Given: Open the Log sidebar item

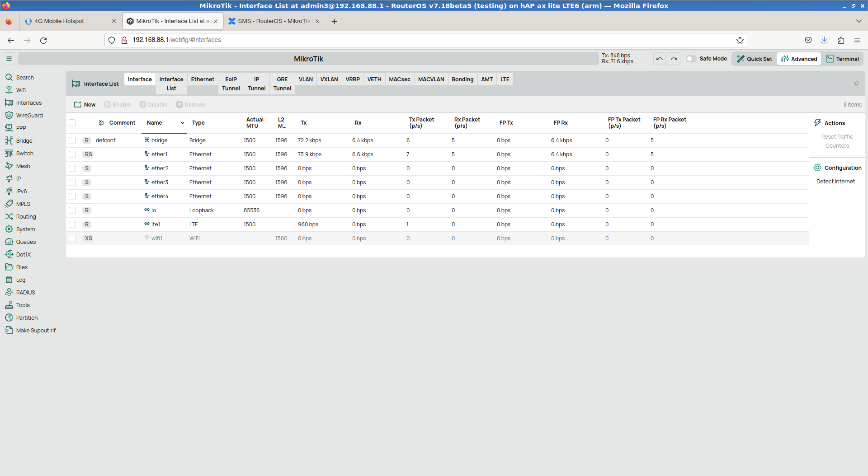Looking at the screenshot, I should pyautogui.click(x=16, y=280).
